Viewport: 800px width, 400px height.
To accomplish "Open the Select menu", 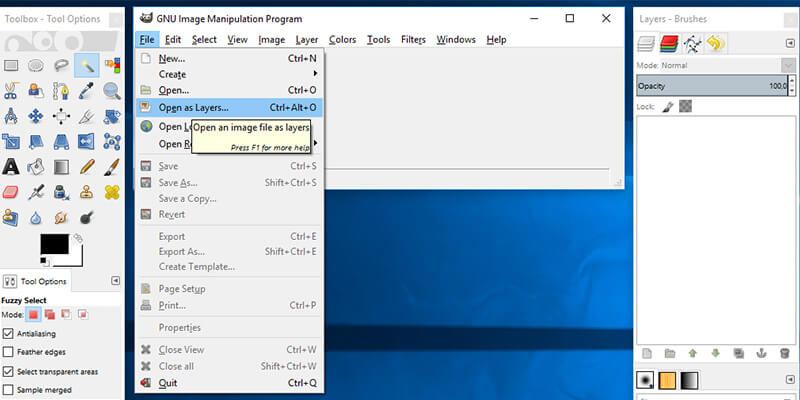I will pyautogui.click(x=204, y=39).
